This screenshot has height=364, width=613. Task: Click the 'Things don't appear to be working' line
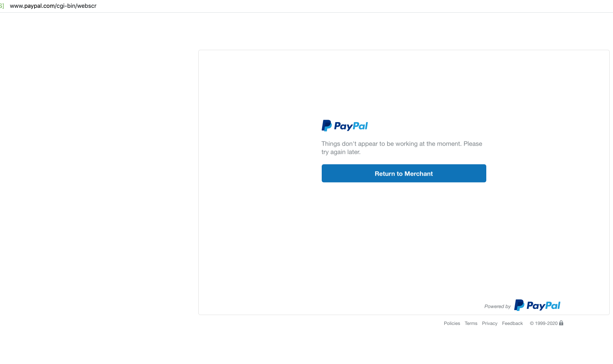click(x=402, y=144)
